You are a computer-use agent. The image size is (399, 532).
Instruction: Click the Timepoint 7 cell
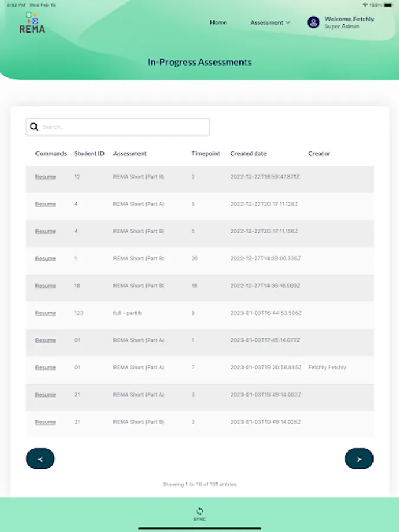[193, 368]
